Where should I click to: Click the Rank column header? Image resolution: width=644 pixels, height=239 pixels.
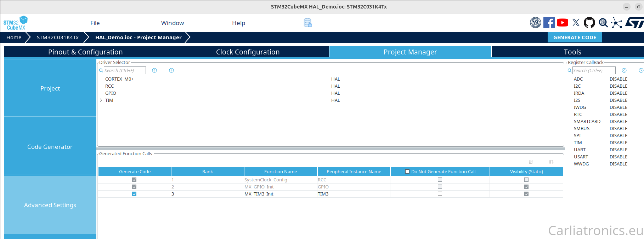coord(208,171)
